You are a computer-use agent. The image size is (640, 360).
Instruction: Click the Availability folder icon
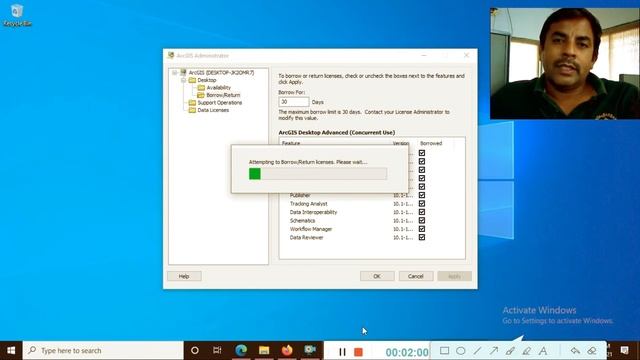(x=201, y=87)
